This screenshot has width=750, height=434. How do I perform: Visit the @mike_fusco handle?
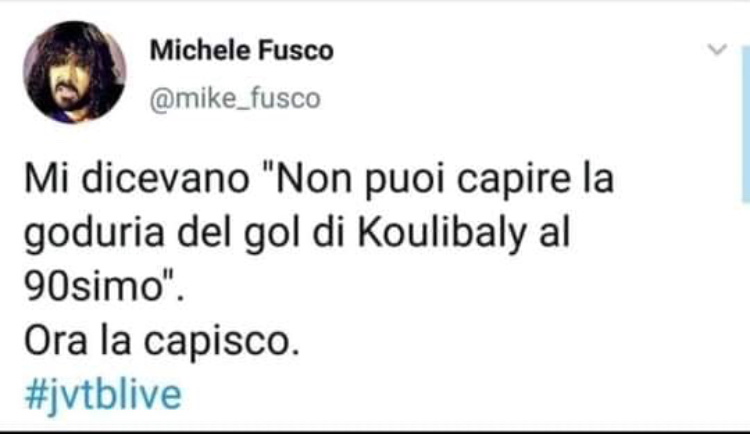[x=235, y=99]
